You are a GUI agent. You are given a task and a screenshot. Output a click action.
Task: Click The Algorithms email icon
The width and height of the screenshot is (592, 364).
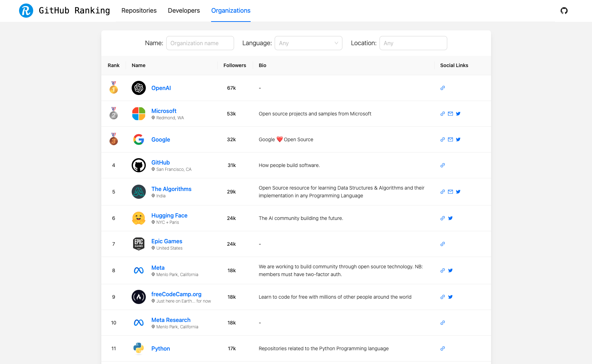click(450, 192)
